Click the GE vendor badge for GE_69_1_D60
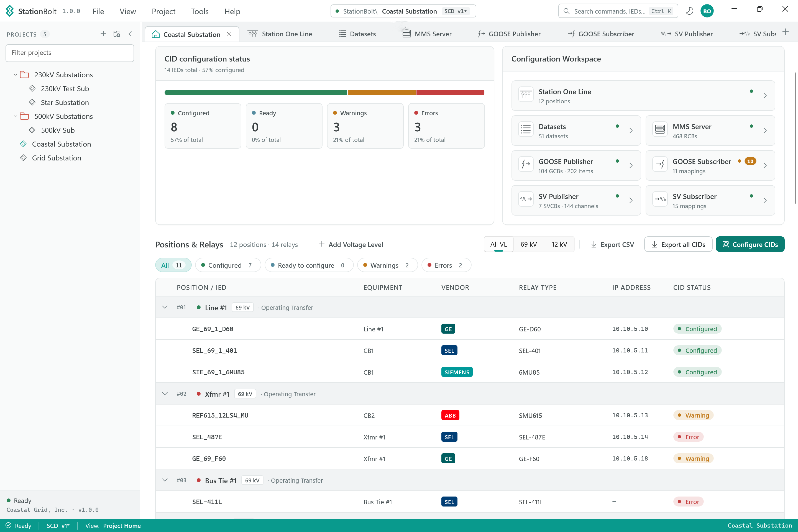Screen dimensions: 798x532 click(x=448, y=329)
